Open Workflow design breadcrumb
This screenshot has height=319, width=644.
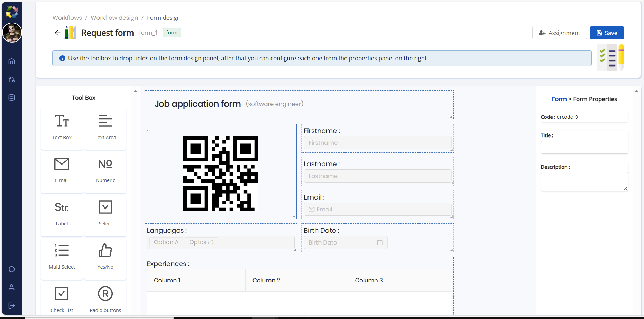click(114, 18)
